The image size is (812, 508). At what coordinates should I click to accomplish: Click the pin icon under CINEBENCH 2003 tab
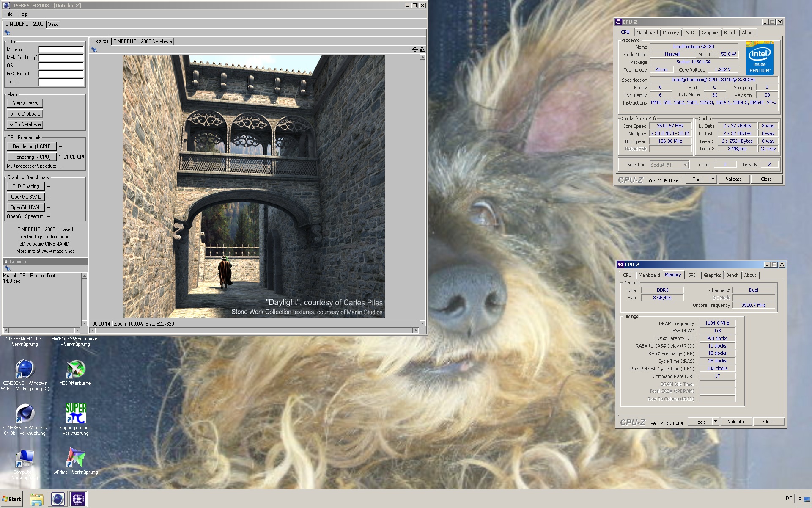click(7, 33)
